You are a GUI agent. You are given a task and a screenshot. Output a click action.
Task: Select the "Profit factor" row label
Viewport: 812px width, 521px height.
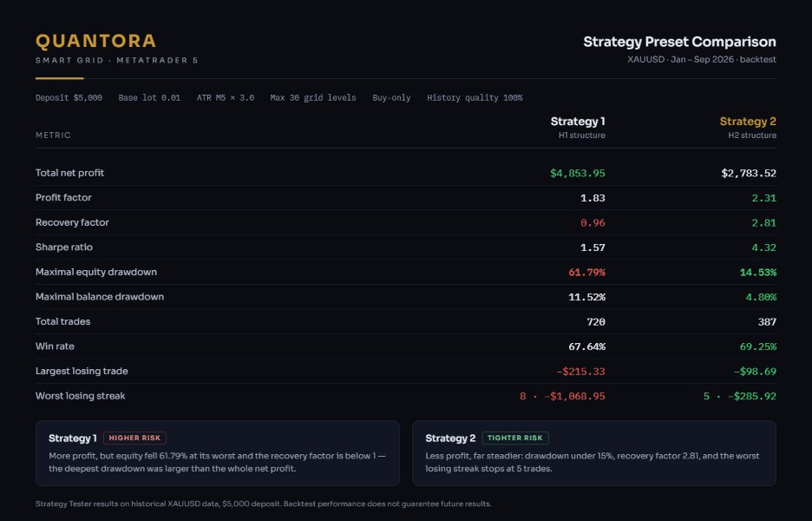click(x=63, y=197)
